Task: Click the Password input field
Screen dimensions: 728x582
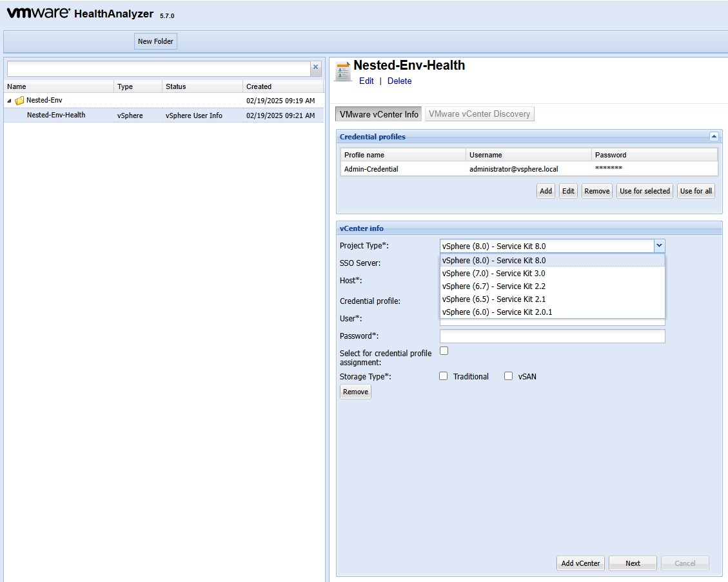Action: tap(553, 336)
